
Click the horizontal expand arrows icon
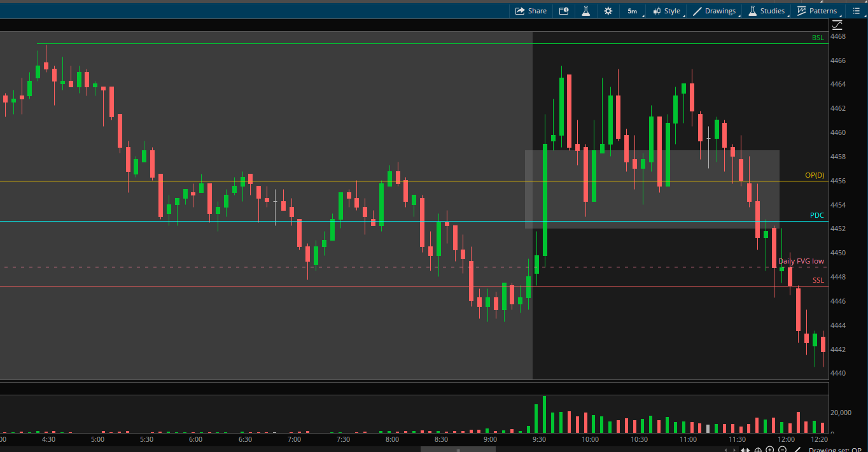click(745, 449)
